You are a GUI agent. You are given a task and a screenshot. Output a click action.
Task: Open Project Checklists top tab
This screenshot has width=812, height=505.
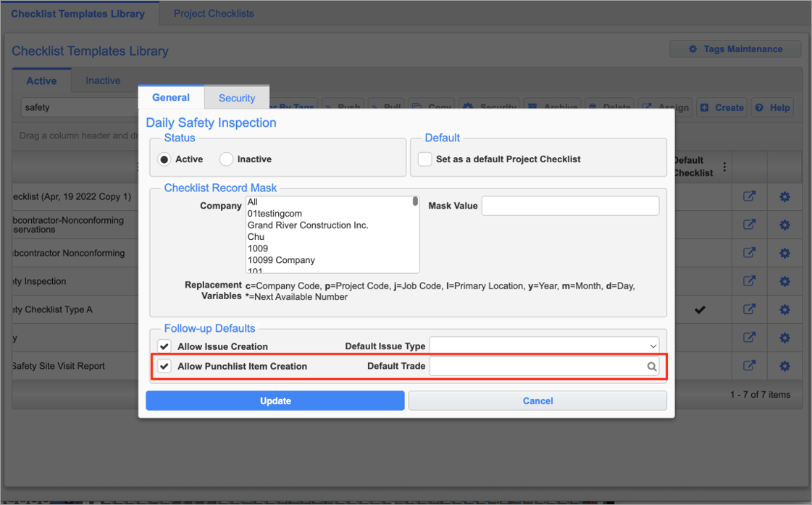(x=214, y=14)
